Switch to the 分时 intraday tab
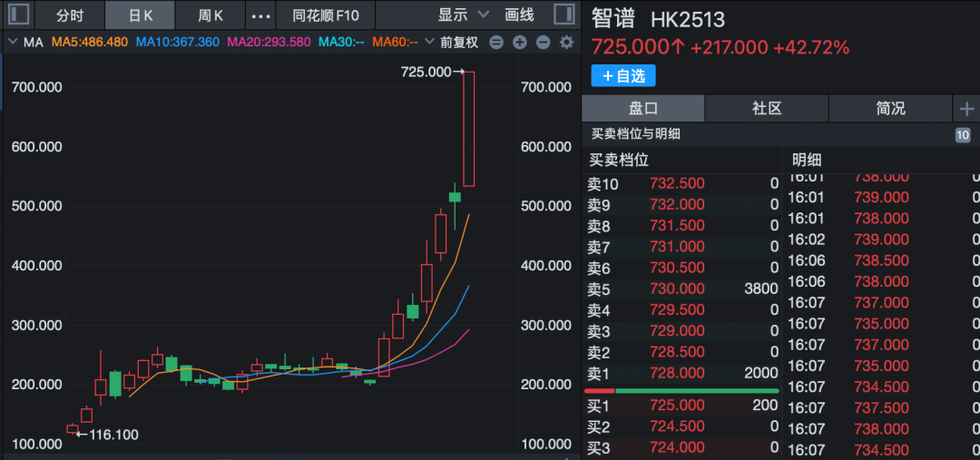The image size is (980, 460). point(70,15)
